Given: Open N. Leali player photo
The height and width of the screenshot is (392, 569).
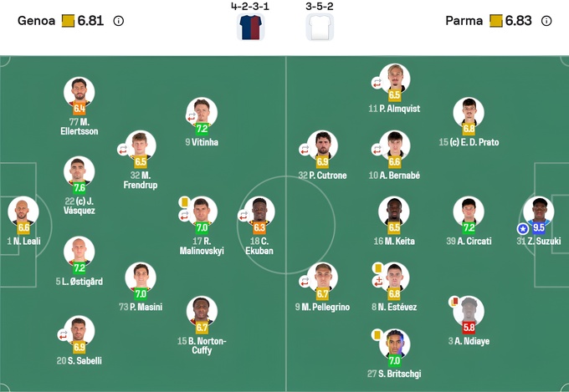Looking at the screenshot, I should tap(23, 211).
